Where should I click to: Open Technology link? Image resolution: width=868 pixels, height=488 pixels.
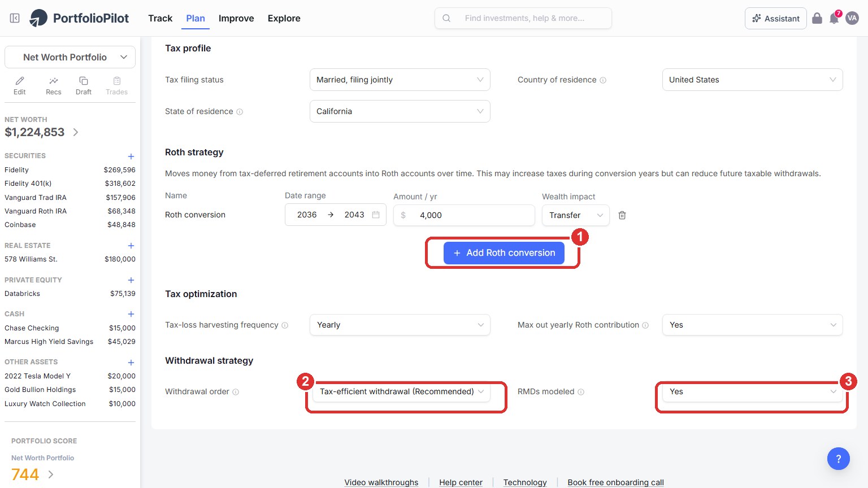pos(525,482)
